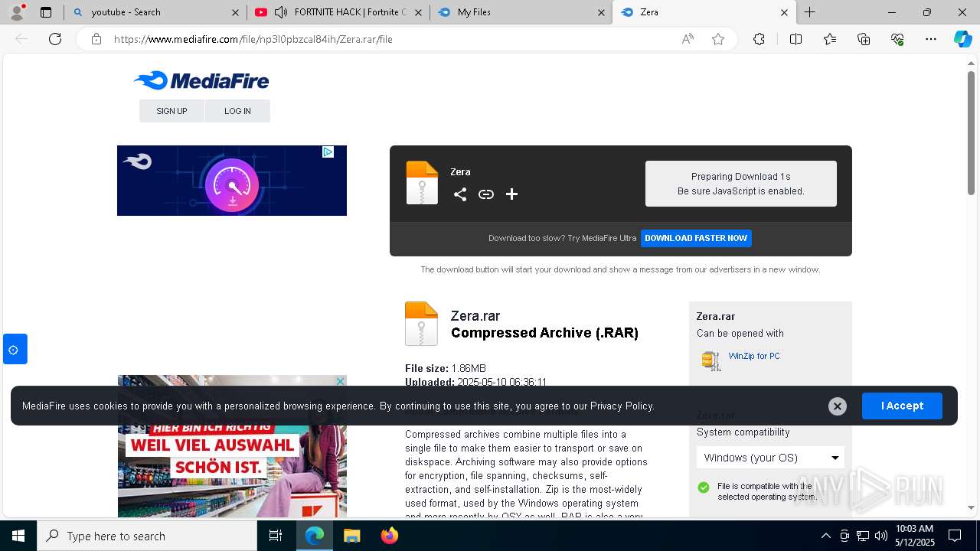The width and height of the screenshot is (980, 551).
Task: Dismiss the cookie notice with X
Action: click(x=838, y=406)
